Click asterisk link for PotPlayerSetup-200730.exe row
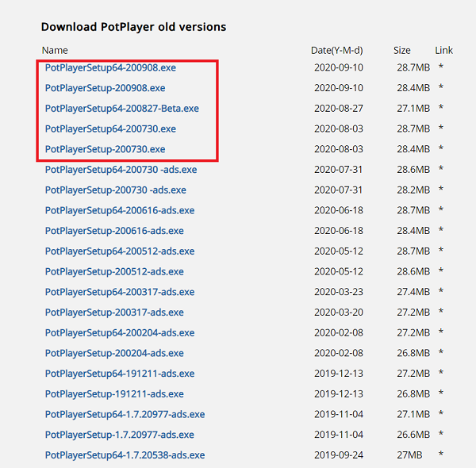Screen dimensions: 476x468 pyautogui.click(x=441, y=148)
